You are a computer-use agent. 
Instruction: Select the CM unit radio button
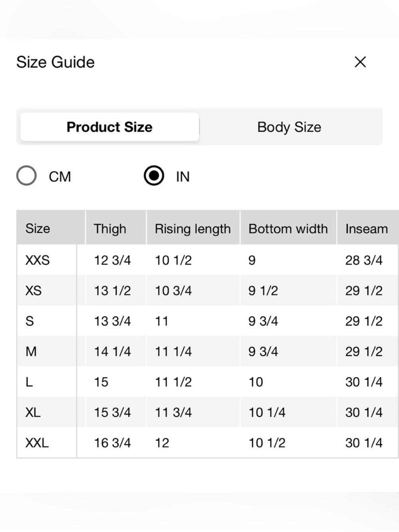[x=26, y=176]
